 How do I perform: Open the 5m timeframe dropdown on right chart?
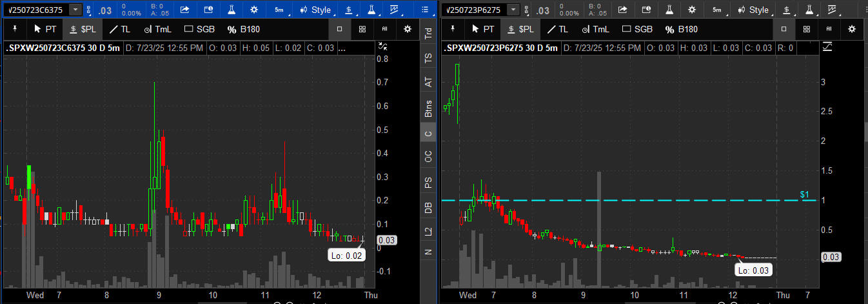tap(717, 10)
